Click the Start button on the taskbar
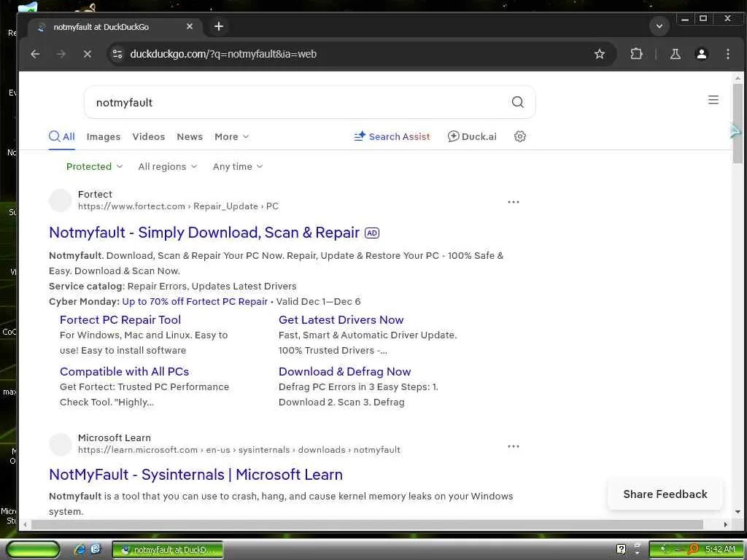This screenshot has height=560, width=747. (33, 550)
